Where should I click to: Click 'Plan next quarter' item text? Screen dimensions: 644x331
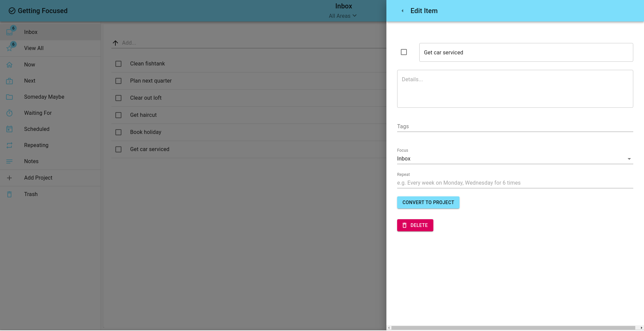point(151,81)
